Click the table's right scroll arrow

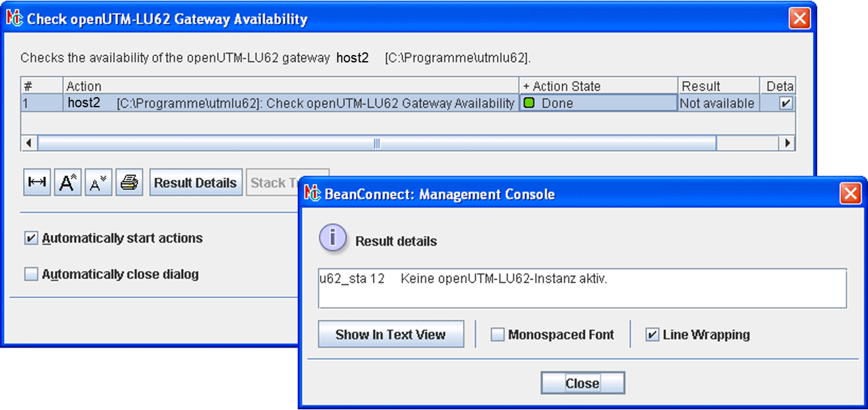(787, 143)
